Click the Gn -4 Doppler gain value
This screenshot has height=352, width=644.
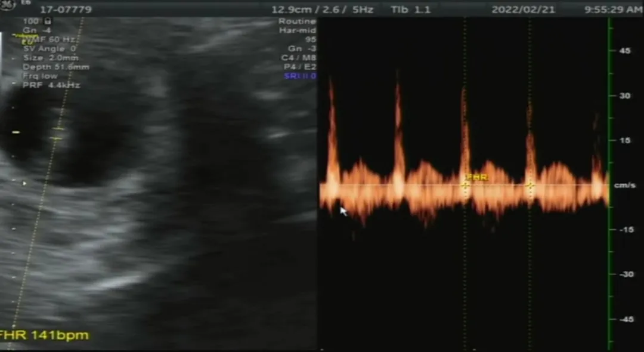click(x=37, y=30)
